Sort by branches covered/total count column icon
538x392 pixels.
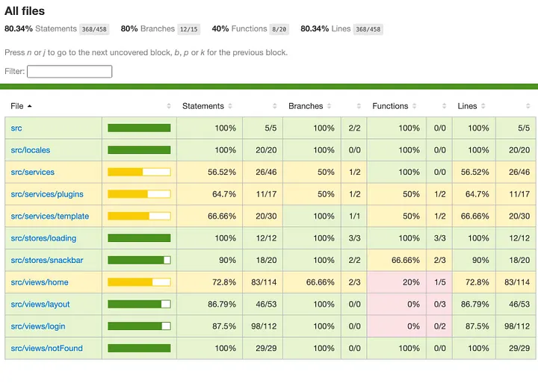[359, 106]
